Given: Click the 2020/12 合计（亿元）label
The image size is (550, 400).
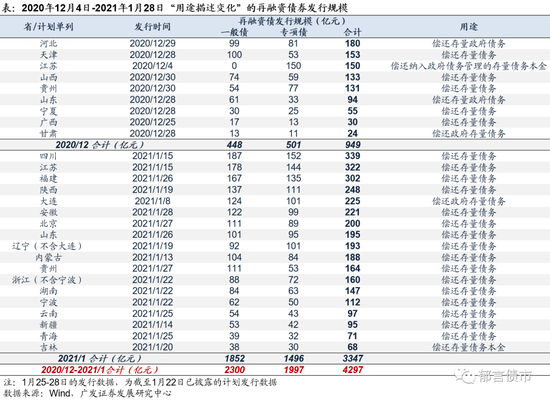Looking at the screenshot, I should click(100, 145).
